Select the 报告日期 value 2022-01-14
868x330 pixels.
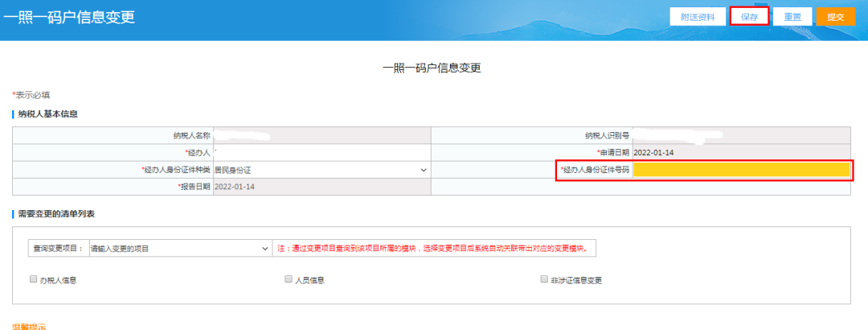(x=234, y=187)
